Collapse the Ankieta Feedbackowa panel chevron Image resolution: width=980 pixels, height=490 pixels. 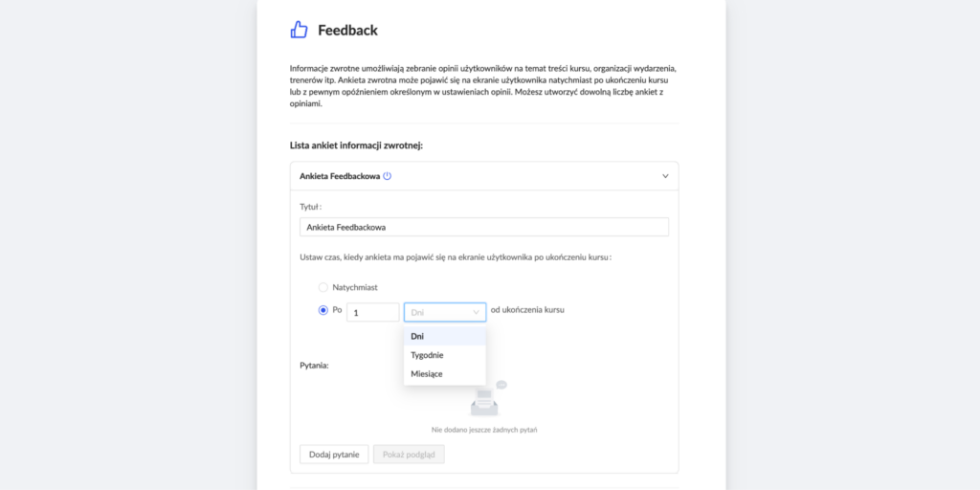point(665,176)
